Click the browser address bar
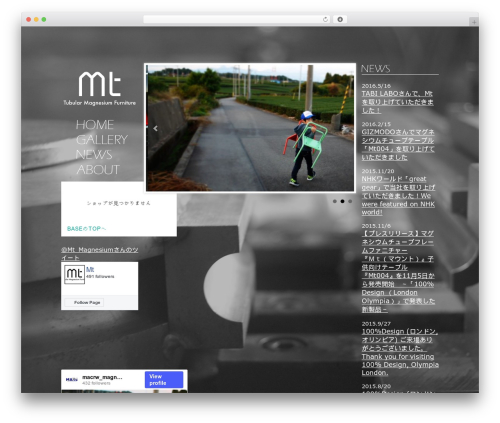The width and height of the screenshot is (500, 423). tap(237, 19)
